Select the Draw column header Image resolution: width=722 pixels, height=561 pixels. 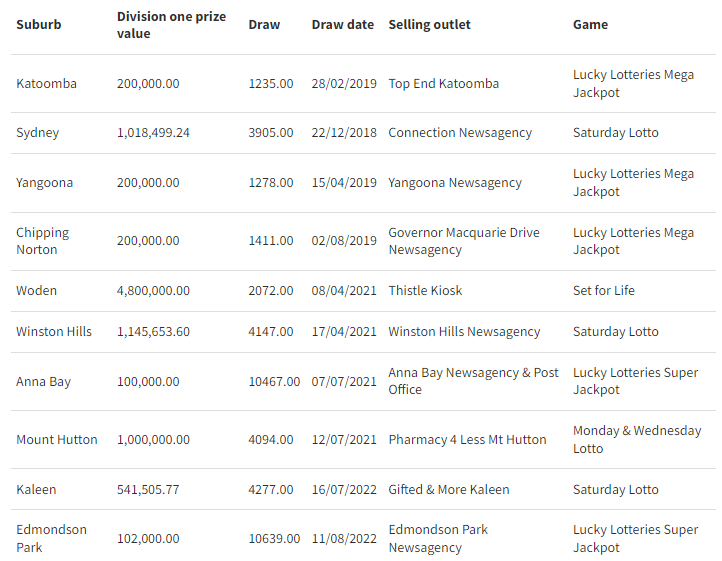pos(264,25)
